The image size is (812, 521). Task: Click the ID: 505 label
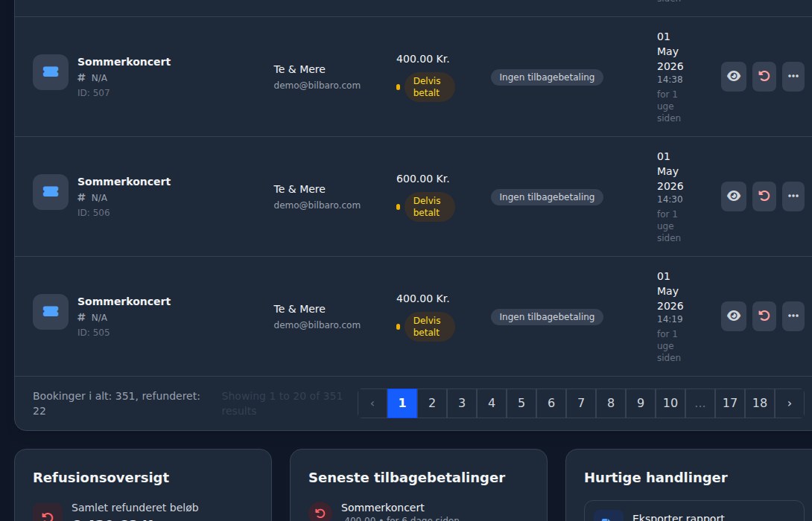pos(94,332)
